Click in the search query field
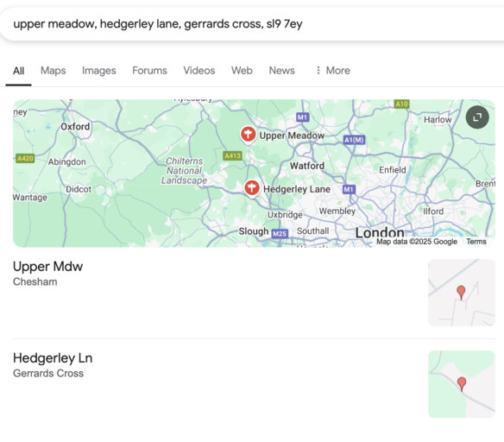The height and width of the screenshot is (442, 504). click(x=252, y=24)
